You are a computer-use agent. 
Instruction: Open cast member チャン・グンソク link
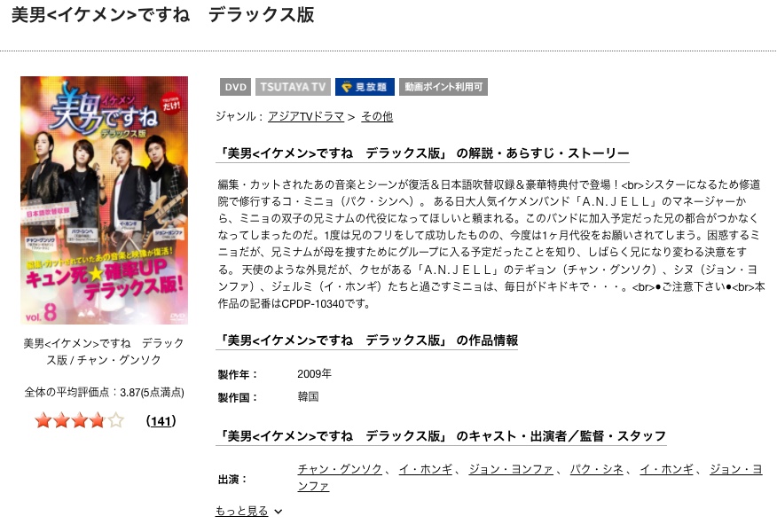(340, 469)
